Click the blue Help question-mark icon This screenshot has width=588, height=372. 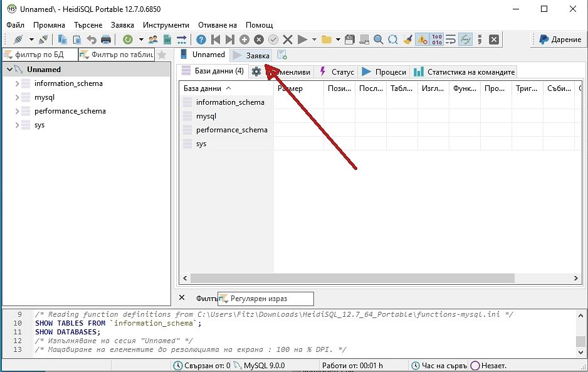click(201, 40)
